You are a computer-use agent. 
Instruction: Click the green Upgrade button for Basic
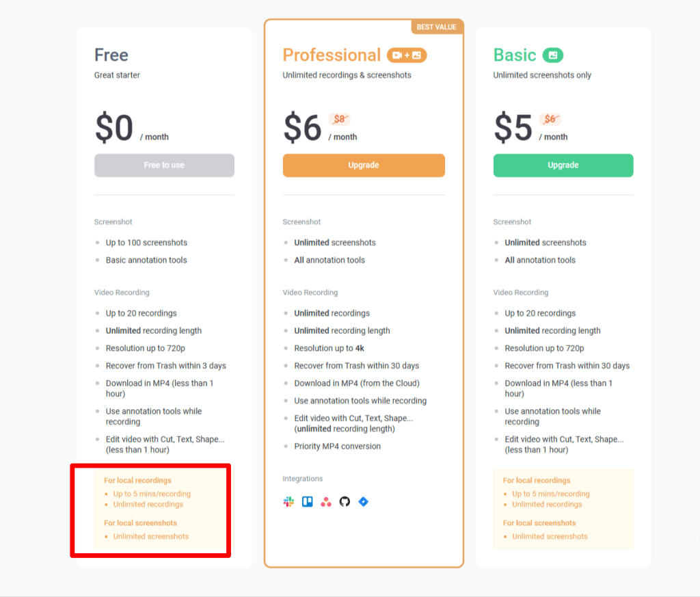(x=563, y=165)
